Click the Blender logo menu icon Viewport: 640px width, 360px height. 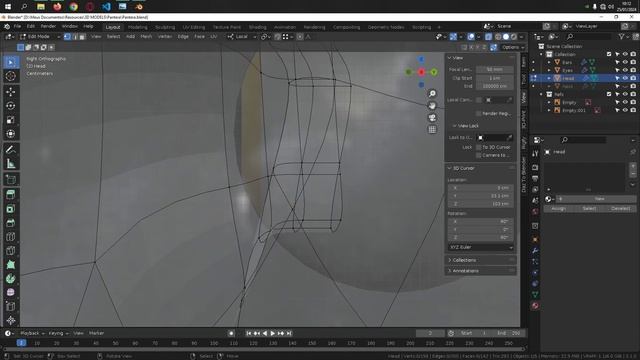coord(7,27)
